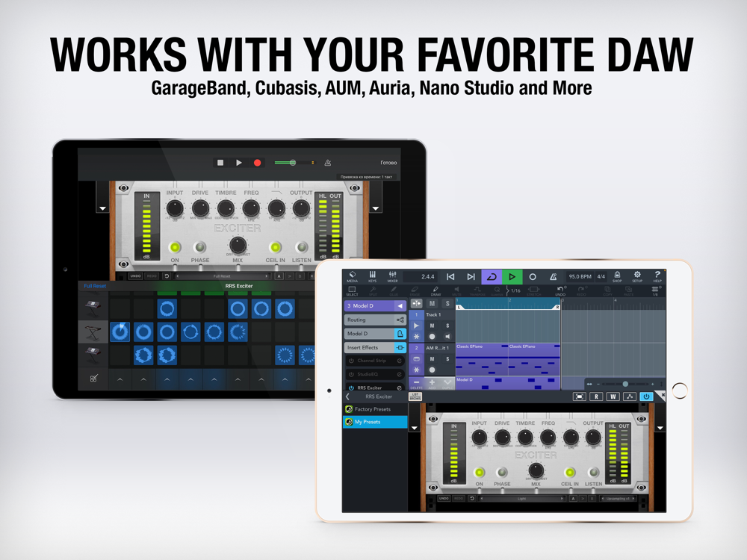Click top-left eye icon on Cubasis Exciter

coord(433,419)
